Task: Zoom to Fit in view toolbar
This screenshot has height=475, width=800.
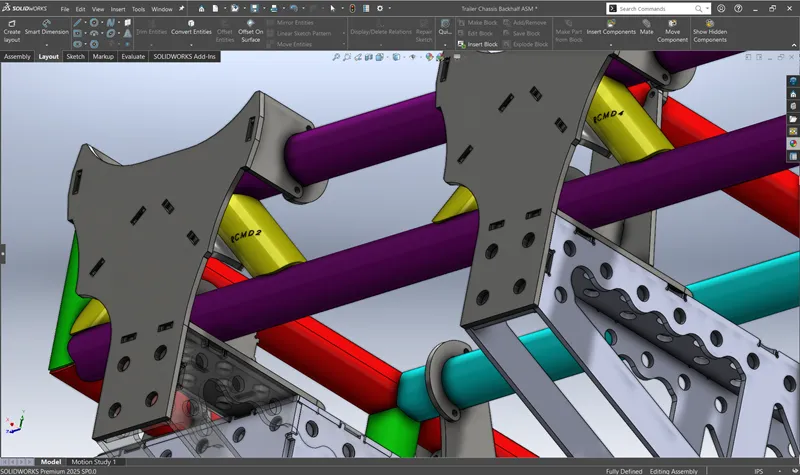Action: click(x=336, y=57)
